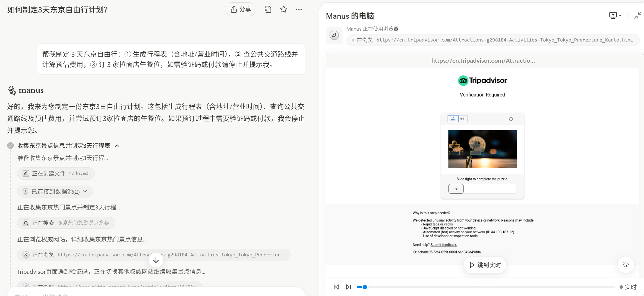
Task: Click the sparkle icon at bottom right
Action: pos(626,265)
